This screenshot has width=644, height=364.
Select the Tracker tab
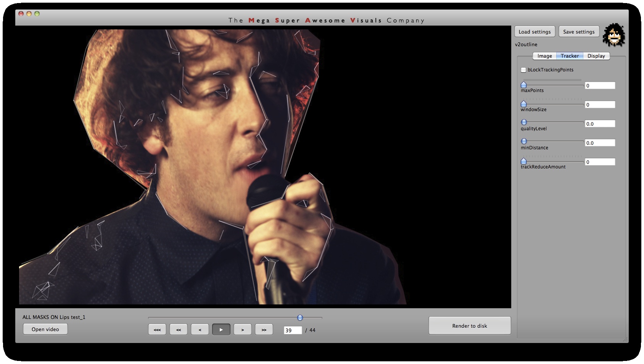pos(570,56)
